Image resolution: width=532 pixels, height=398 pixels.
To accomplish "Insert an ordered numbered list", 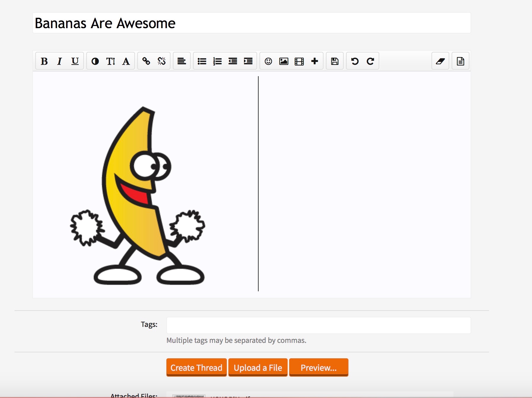I will point(217,61).
